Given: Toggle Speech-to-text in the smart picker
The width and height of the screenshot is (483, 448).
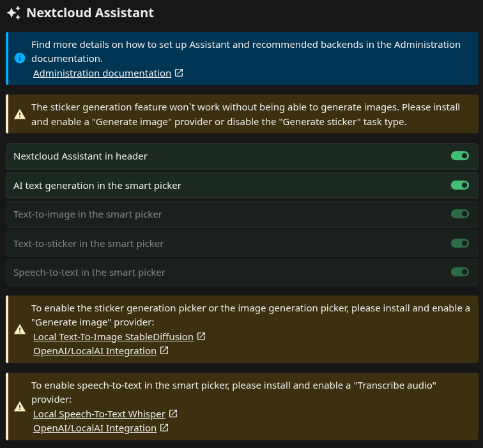Looking at the screenshot, I should tap(460, 272).
